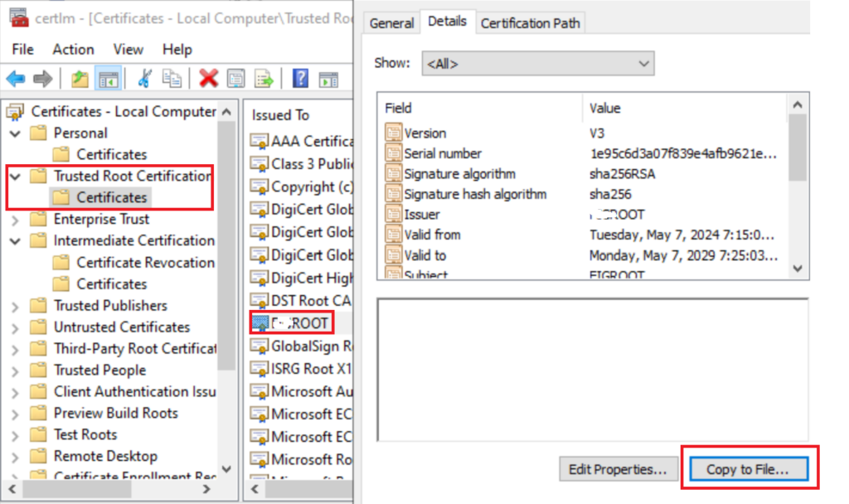849x504 pixels.
Task: Click the blue Help question mark icon
Action: click(x=300, y=79)
